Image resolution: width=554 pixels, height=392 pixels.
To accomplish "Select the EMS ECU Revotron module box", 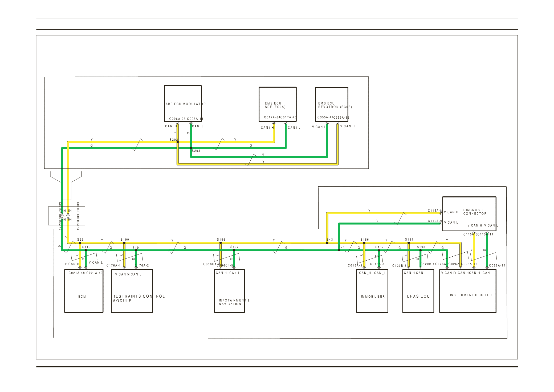I will [x=331, y=104].
